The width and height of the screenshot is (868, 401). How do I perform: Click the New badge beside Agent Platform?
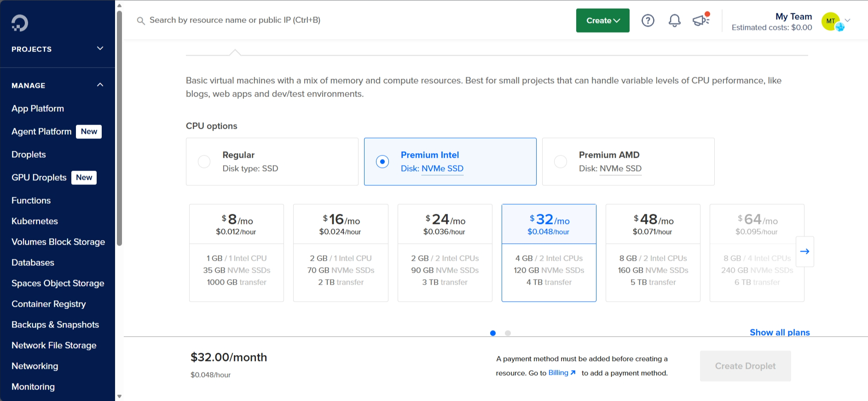[x=89, y=132]
